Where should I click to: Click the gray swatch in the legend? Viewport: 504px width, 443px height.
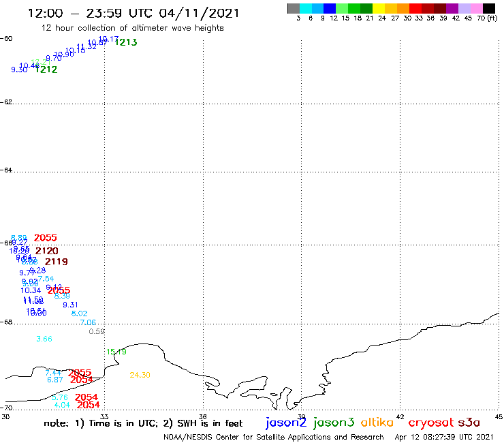click(294, 9)
